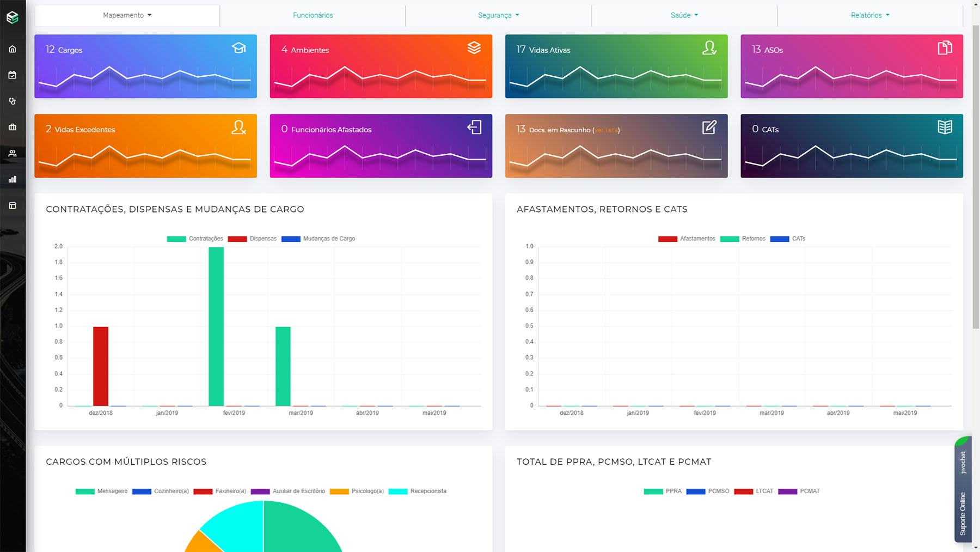Click the bar chart statistics sidebar icon
980x552 pixels.
(12, 179)
